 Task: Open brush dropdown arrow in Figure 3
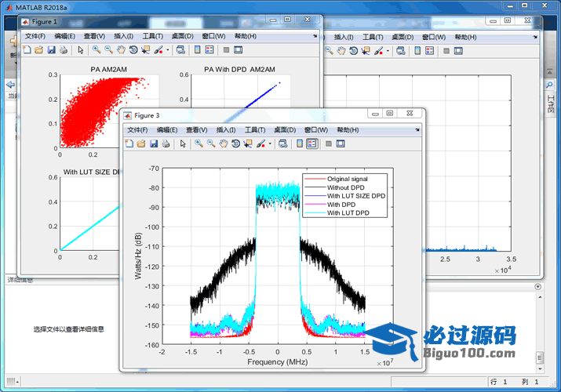[x=270, y=144]
